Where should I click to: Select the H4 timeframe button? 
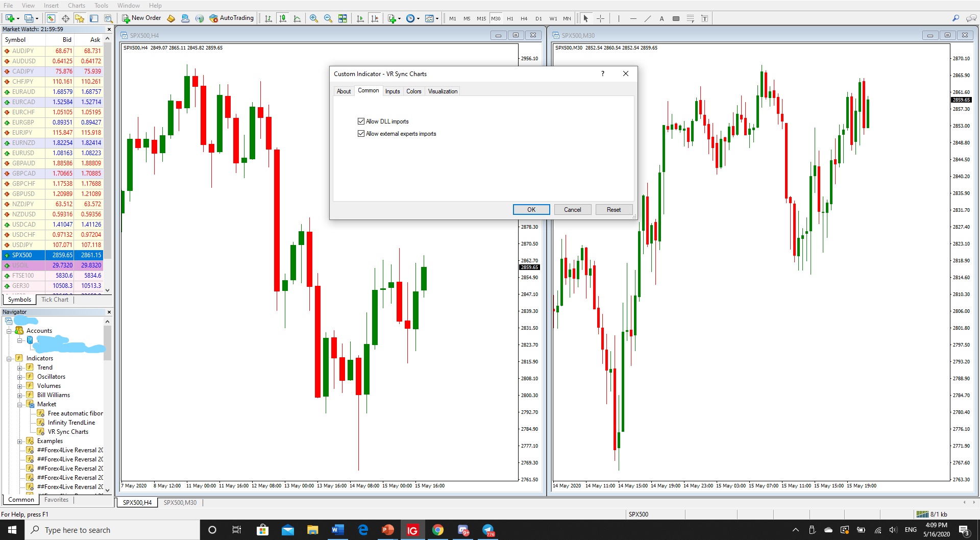click(x=524, y=18)
